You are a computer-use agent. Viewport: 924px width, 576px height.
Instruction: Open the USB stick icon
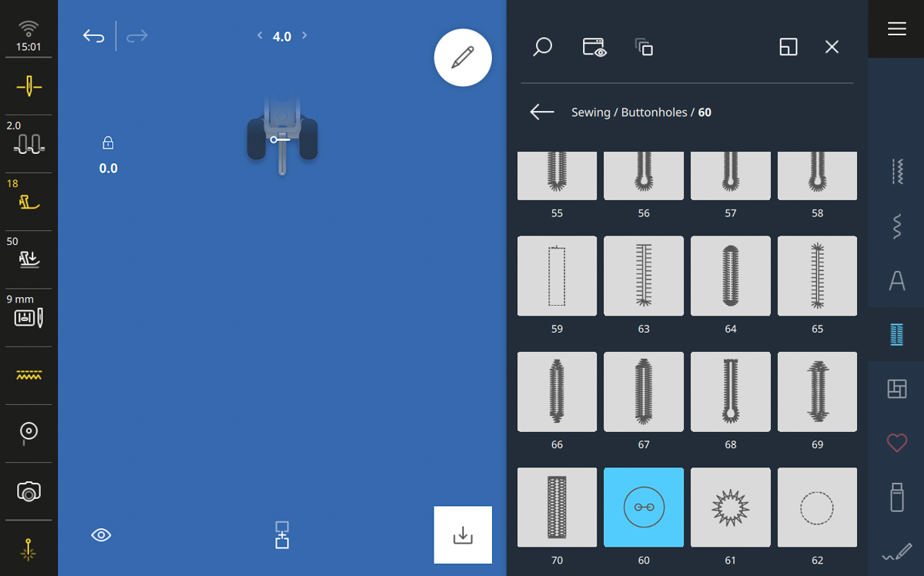click(x=896, y=497)
